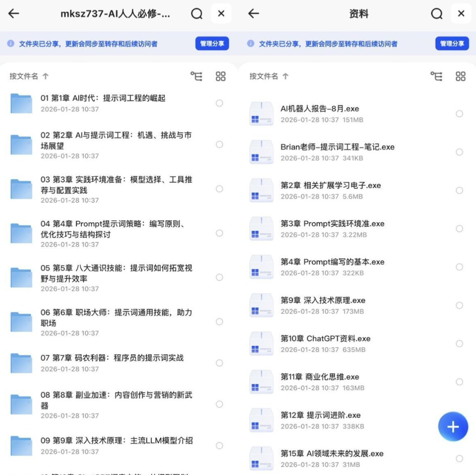The height and width of the screenshot is (475, 476).
Task: Click 管理分享 button in 资料 panel
Action: click(x=452, y=44)
